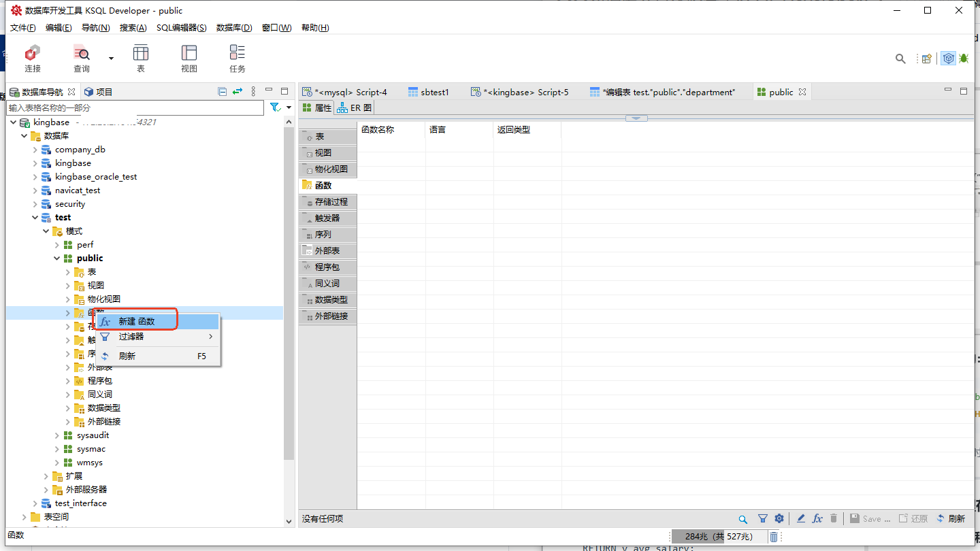Click the fx create function icon in bottom bar
Viewport: 980px width, 551px height.
pos(817,518)
